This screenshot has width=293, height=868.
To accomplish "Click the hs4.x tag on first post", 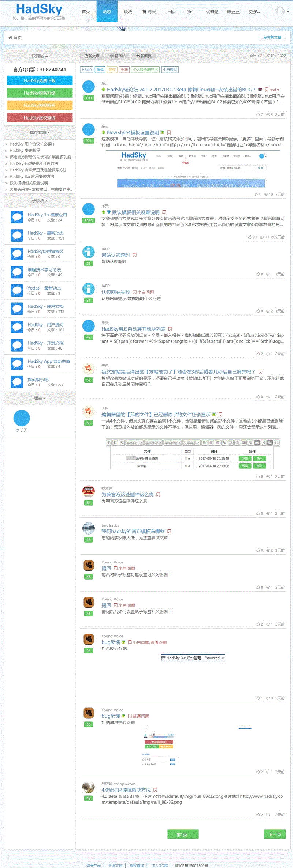I will point(274,90).
